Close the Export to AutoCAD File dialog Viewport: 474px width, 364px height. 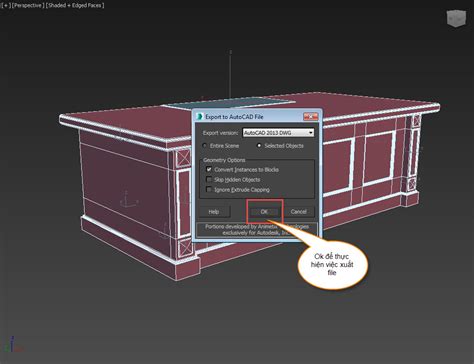(310, 116)
